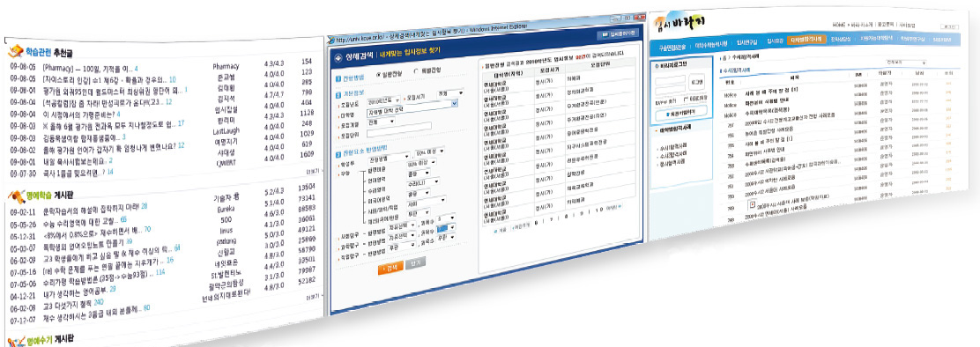Image resolution: width=980 pixels, height=347 pixels.
Task: Open the [Pharmacy] 100일 post link
Action: point(87,68)
